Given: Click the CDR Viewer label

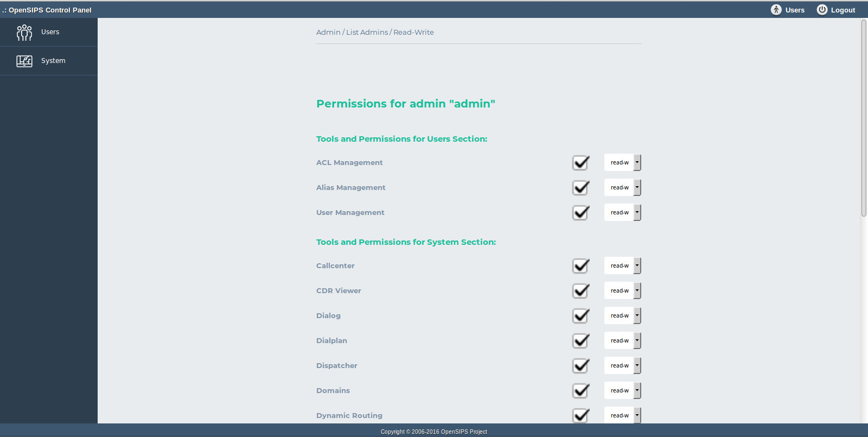Looking at the screenshot, I should coord(339,290).
